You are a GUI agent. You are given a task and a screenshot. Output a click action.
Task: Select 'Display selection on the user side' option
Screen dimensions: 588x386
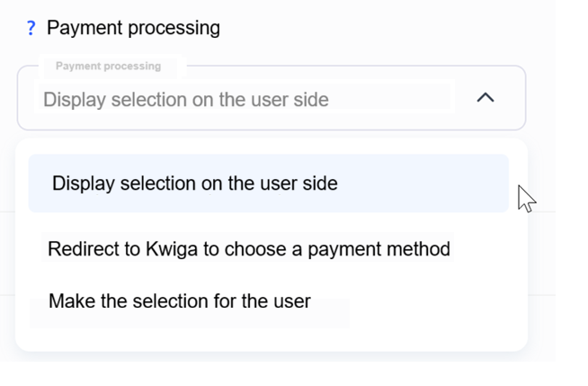194,184
